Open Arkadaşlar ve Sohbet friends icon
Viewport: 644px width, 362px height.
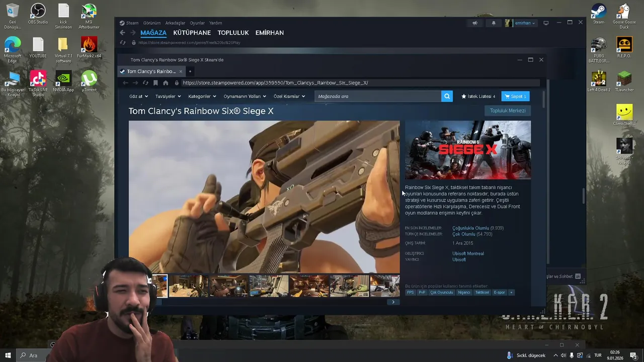(578, 276)
